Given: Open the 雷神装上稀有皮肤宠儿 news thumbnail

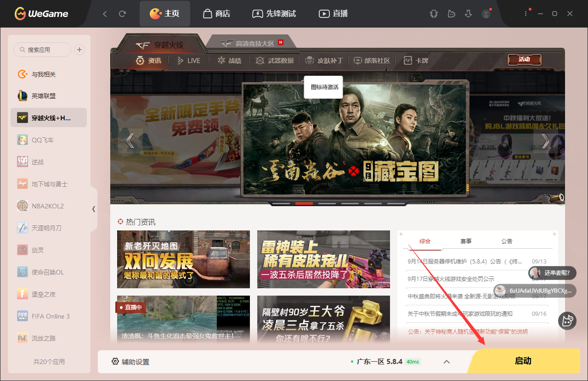Looking at the screenshot, I should (323, 259).
